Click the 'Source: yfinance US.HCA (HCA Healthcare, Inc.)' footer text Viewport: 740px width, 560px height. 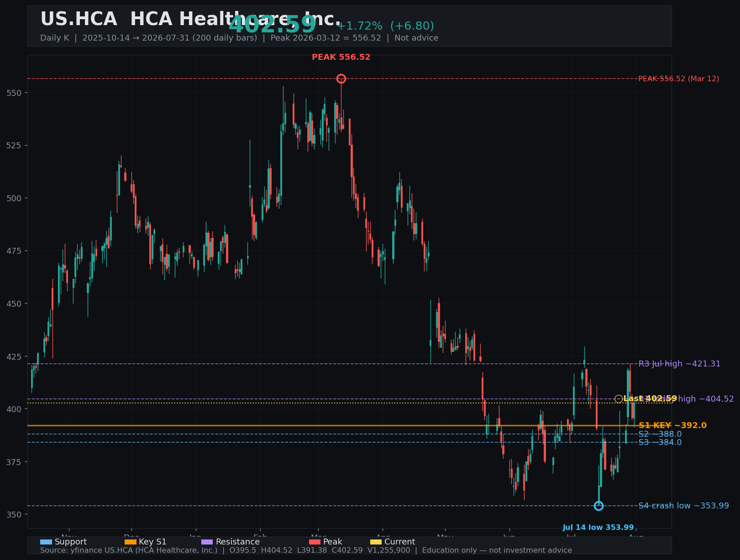tap(129, 550)
